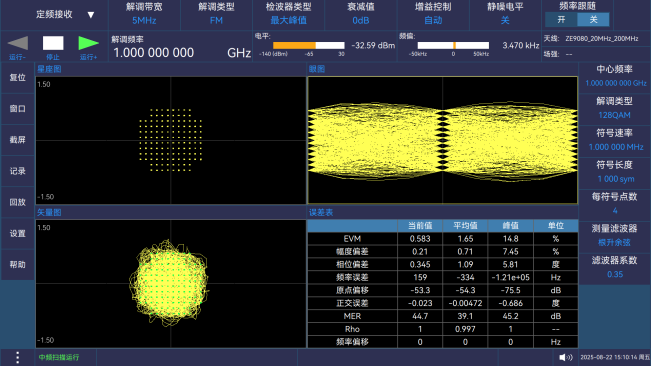Screen dimensions: 651x366
Task: Open the 衰减值 0dB setting
Action: point(361,15)
